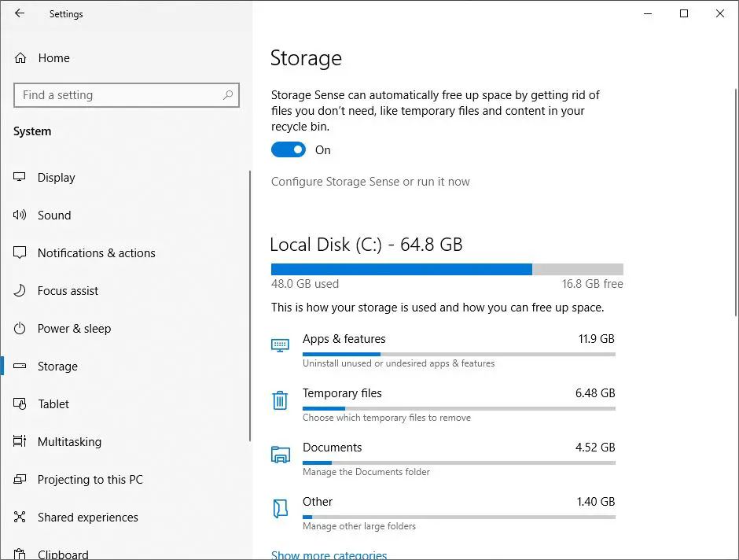This screenshot has height=560, width=739.
Task: Click the Documents folder icon
Action: [280, 455]
